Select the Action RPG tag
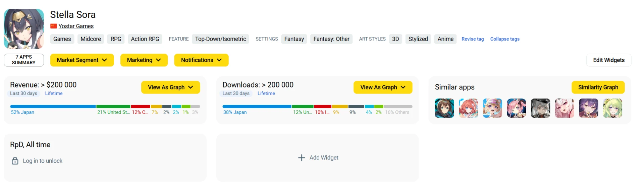 (x=145, y=39)
